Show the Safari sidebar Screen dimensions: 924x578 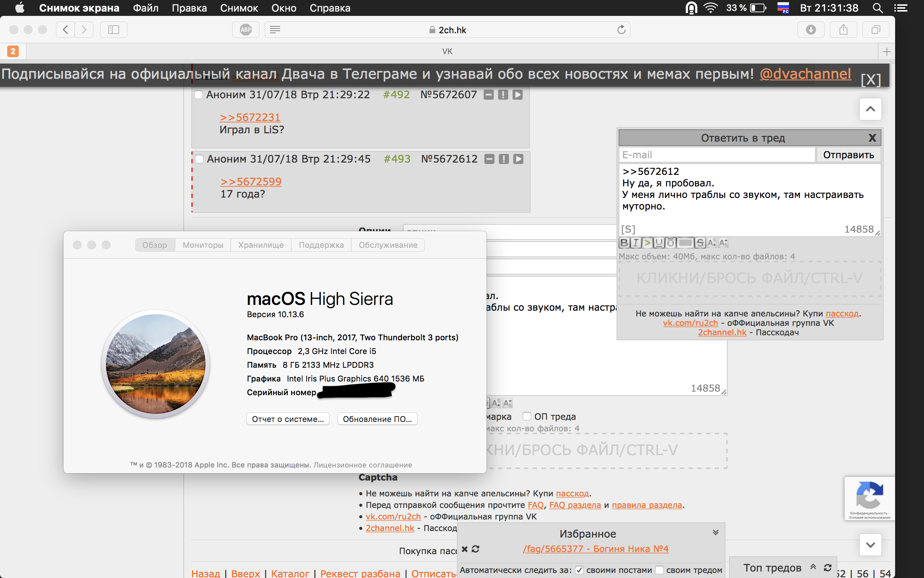coord(113,29)
